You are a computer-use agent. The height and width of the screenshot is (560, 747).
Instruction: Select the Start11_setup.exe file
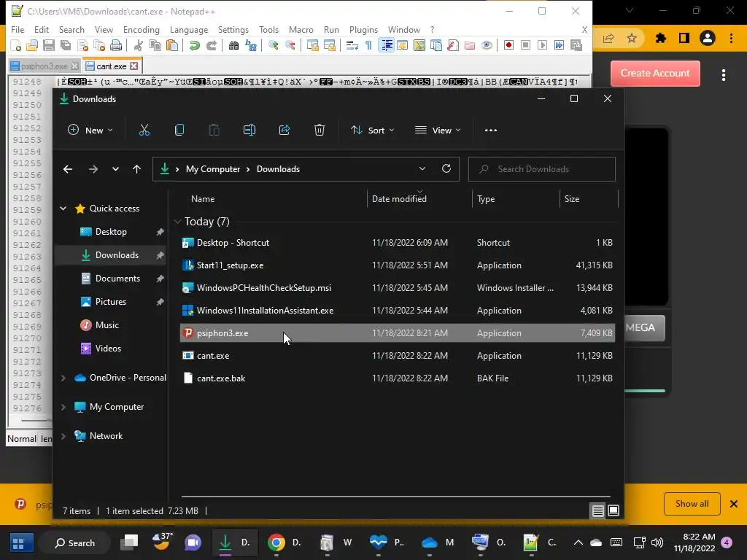(398, 265)
